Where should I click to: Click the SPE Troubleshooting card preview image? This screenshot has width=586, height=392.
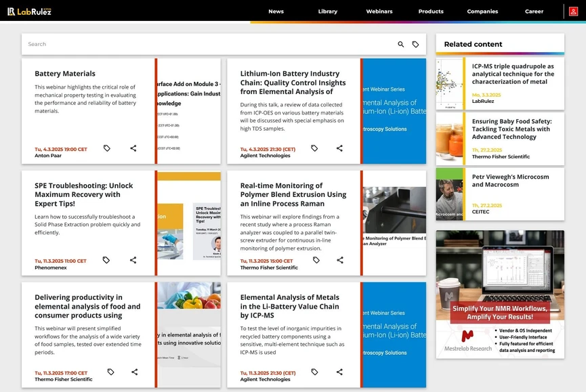point(189,223)
